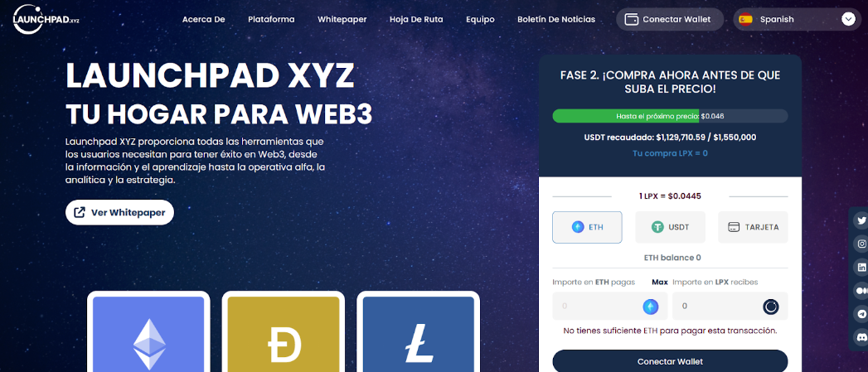Open the LinkedIn icon in side bar

tap(861, 267)
